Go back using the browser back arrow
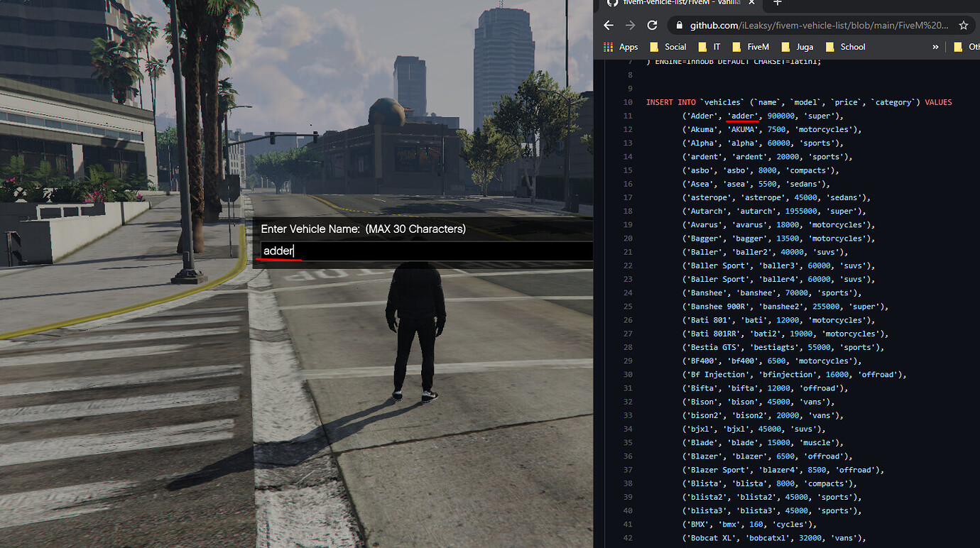This screenshot has width=980, height=548. pyautogui.click(x=608, y=25)
